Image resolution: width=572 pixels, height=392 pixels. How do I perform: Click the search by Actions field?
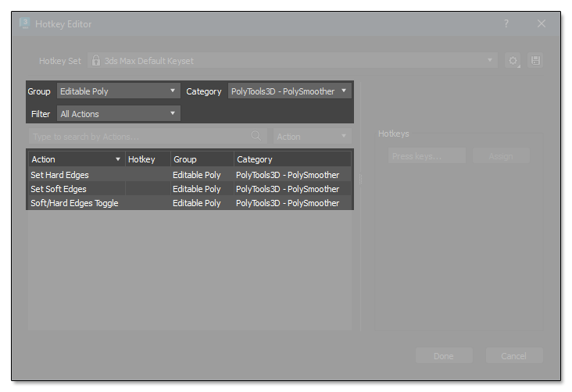(139, 137)
